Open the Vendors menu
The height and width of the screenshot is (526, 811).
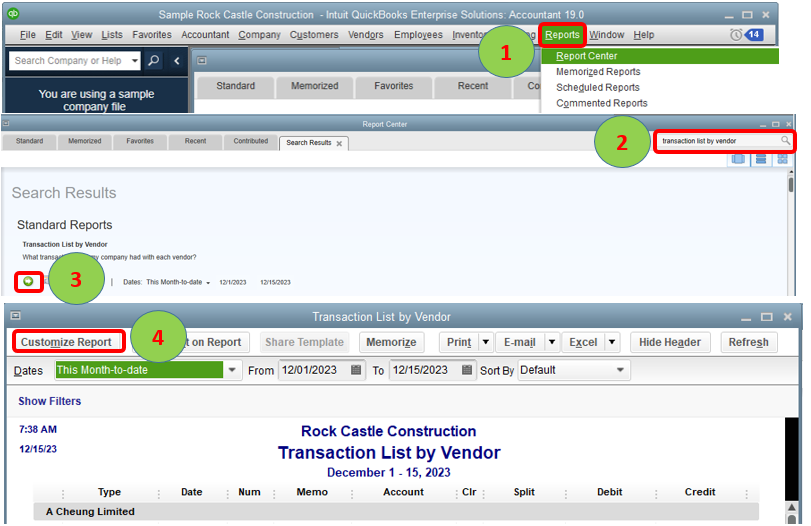(365, 35)
